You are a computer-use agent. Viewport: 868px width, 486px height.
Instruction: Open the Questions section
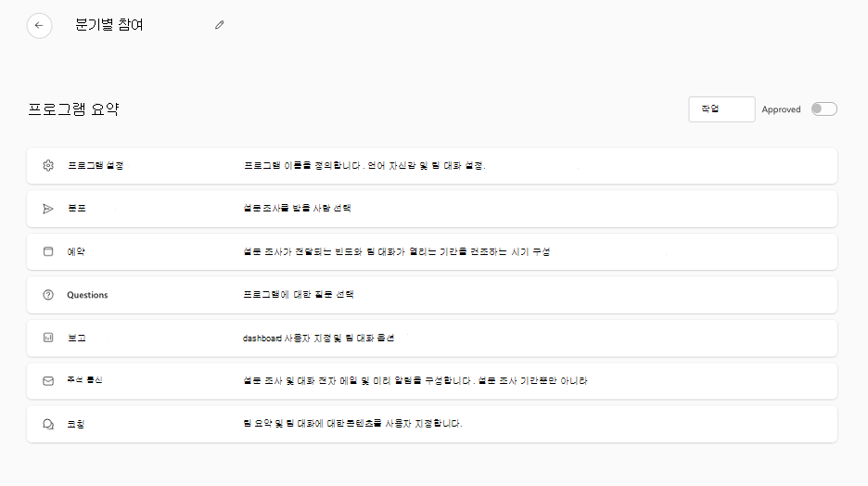click(x=432, y=295)
